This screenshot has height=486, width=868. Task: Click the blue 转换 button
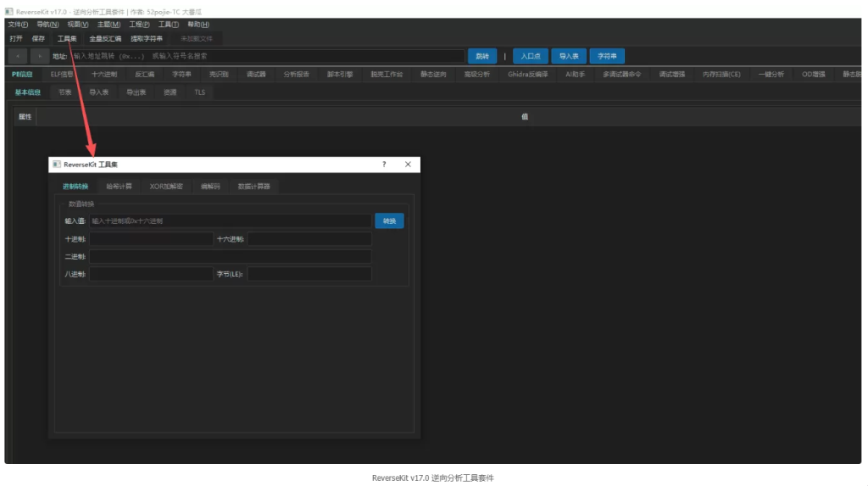pos(389,221)
